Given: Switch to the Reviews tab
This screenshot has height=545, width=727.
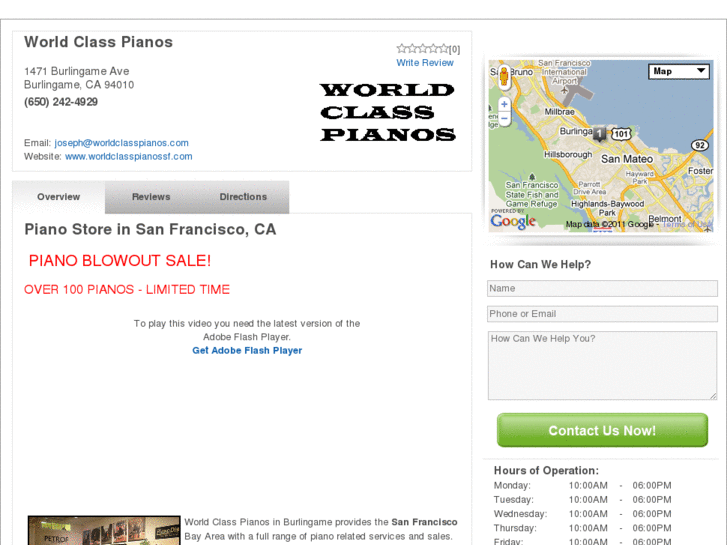Looking at the screenshot, I should pyautogui.click(x=151, y=197).
